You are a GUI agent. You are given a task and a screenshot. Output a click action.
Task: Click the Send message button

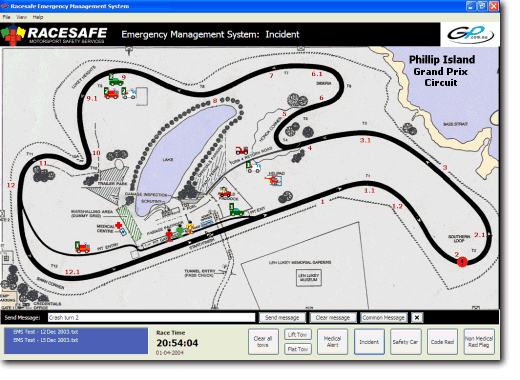coord(282,318)
